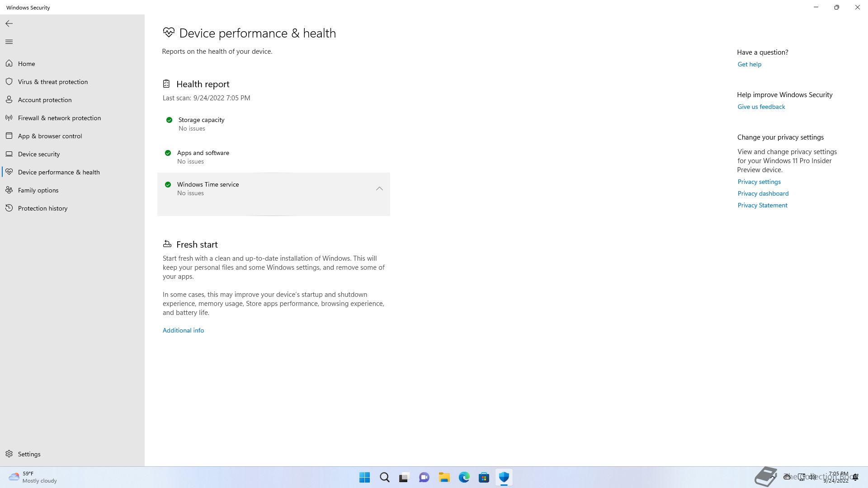Screen dimensions: 868x488
Task: Collapse the Windows Time service chevron
Action: [x=379, y=189]
